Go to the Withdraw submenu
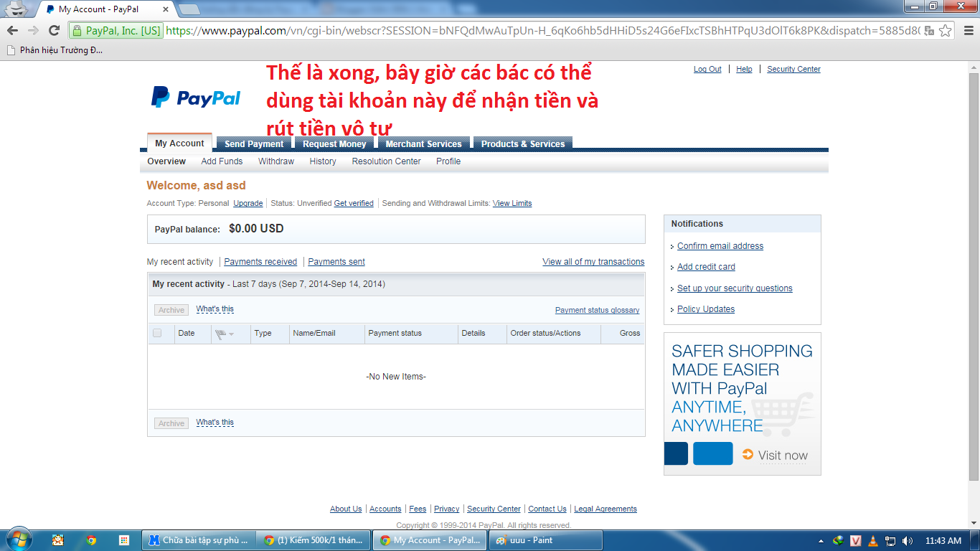This screenshot has height=551, width=980. click(x=276, y=161)
